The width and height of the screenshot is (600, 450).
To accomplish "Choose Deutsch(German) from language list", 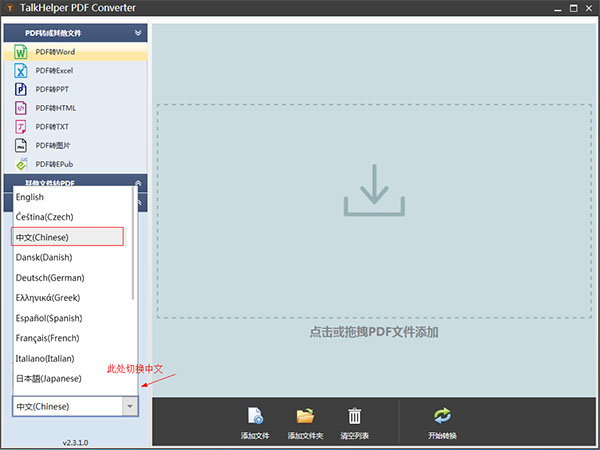I will click(x=73, y=277).
